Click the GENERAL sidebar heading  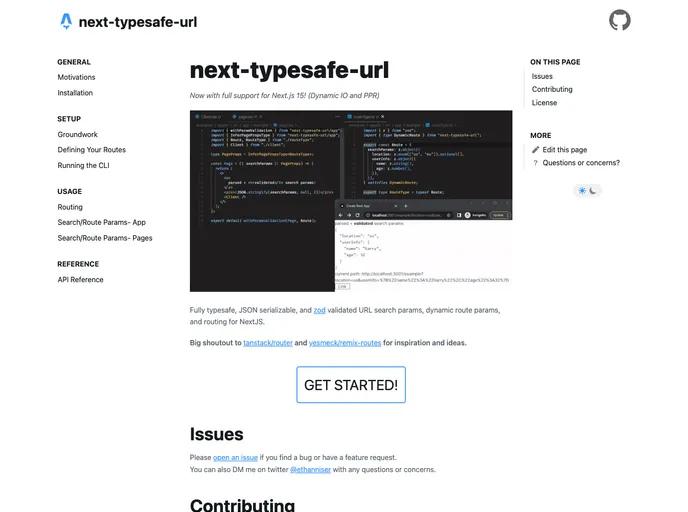(x=74, y=62)
